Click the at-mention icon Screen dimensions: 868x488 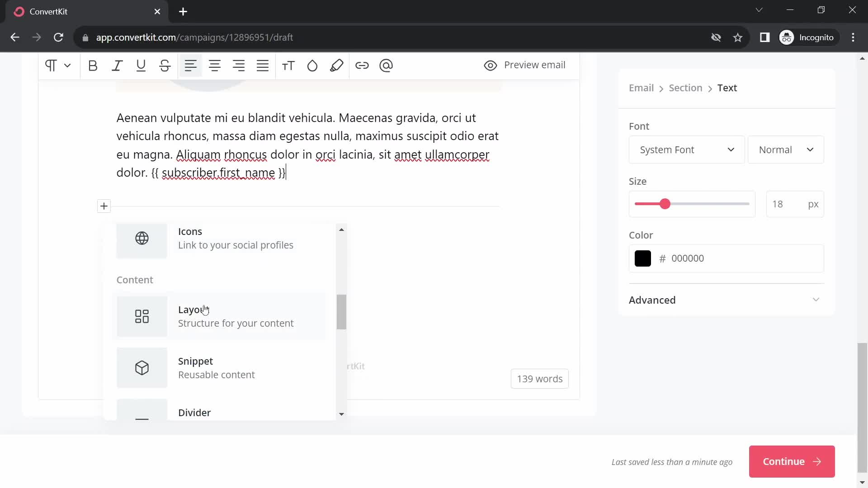(387, 65)
